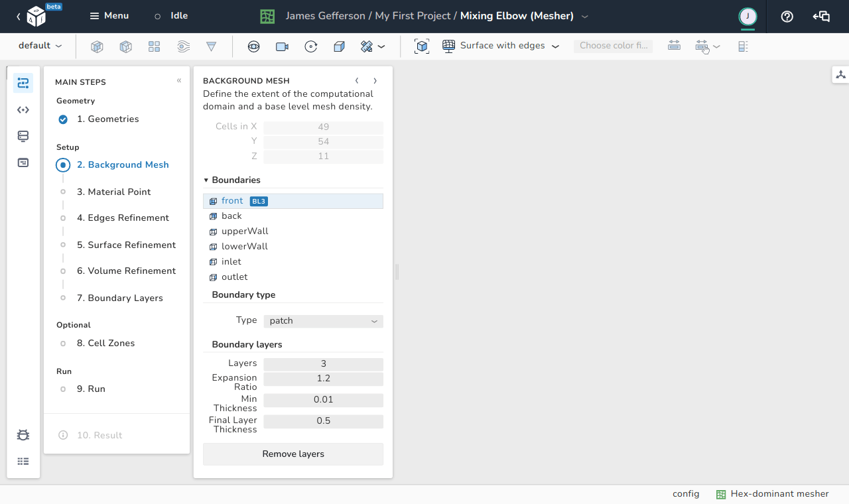Screen dimensions: 849x504
Task: Click the chat exit icon in header
Action: pos(821,17)
